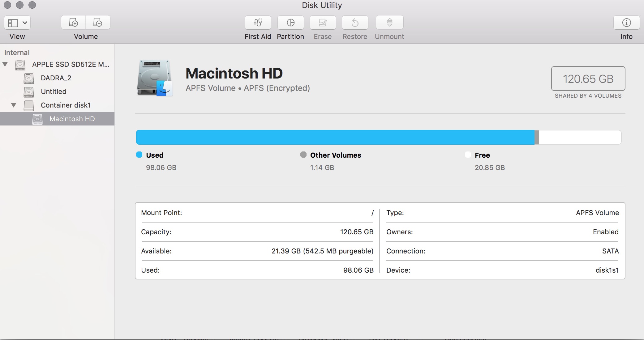Open the Info panel icon

click(626, 23)
